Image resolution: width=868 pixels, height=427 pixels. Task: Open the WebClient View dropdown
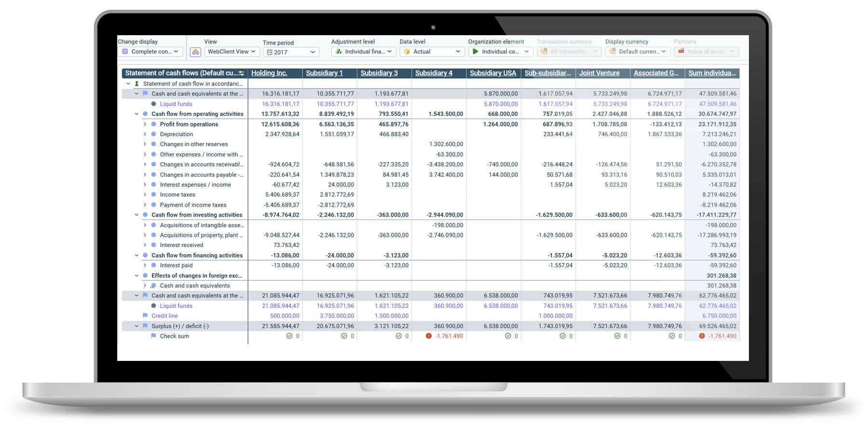click(232, 52)
